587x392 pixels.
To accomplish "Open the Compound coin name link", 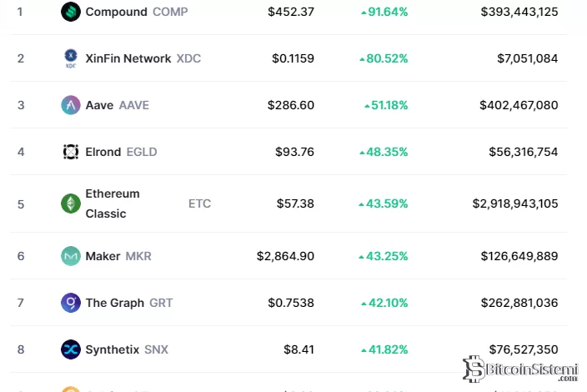I will pos(117,12).
